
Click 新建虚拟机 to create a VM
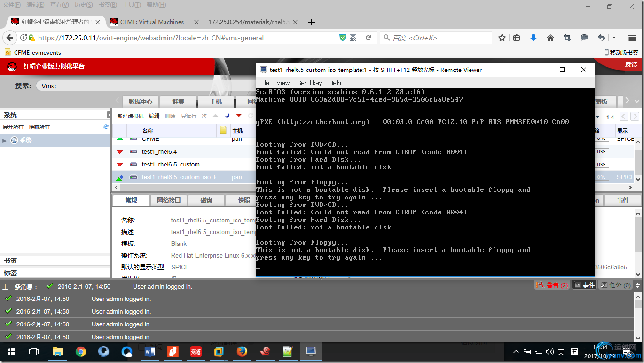tap(130, 116)
